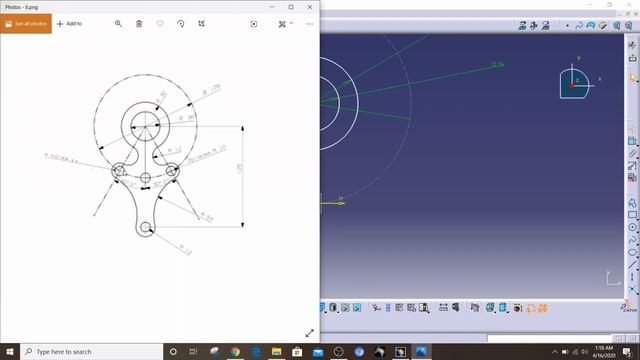Click the Sketcher workbench icon at top right
This screenshot has height=360, width=640.
coord(632,44)
